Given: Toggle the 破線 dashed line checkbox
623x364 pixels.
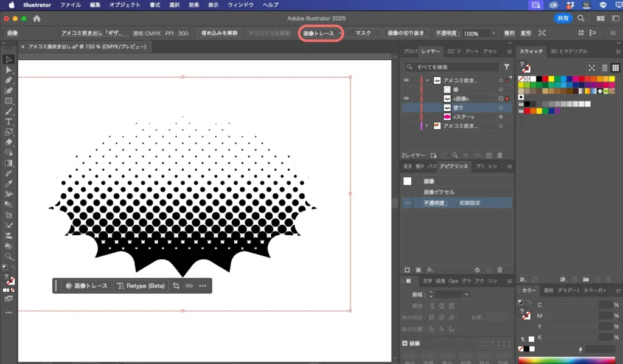Looking at the screenshot, I should click(406, 343).
